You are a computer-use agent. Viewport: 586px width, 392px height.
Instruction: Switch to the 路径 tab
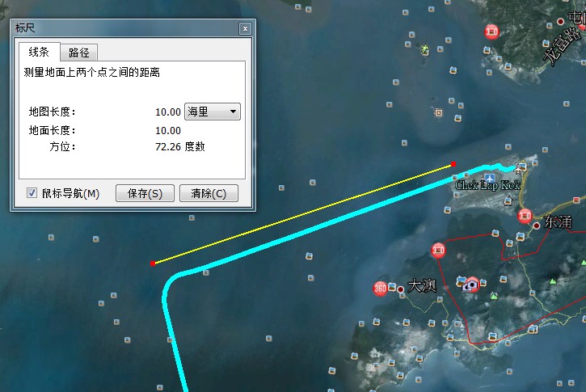pyautogui.click(x=79, y=53)
